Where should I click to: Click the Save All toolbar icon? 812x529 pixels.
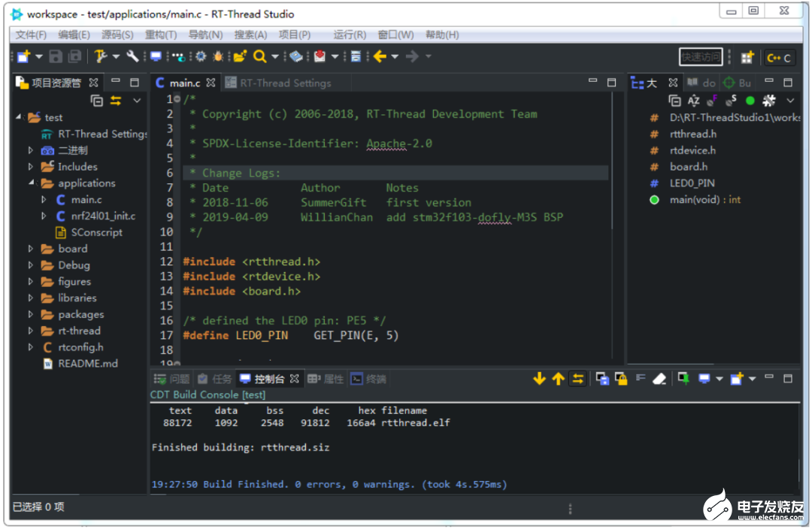click(x=75, y=56)
